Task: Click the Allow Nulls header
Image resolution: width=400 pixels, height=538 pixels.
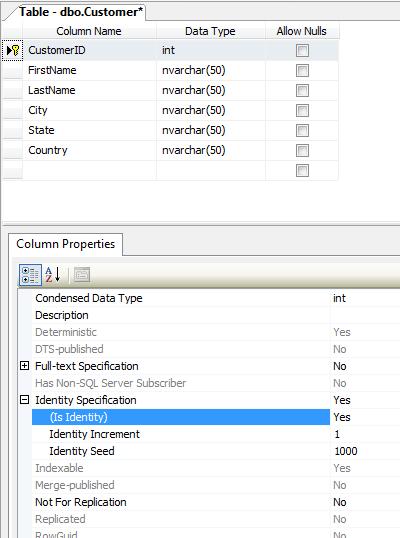Action: (x=302, y=31)
